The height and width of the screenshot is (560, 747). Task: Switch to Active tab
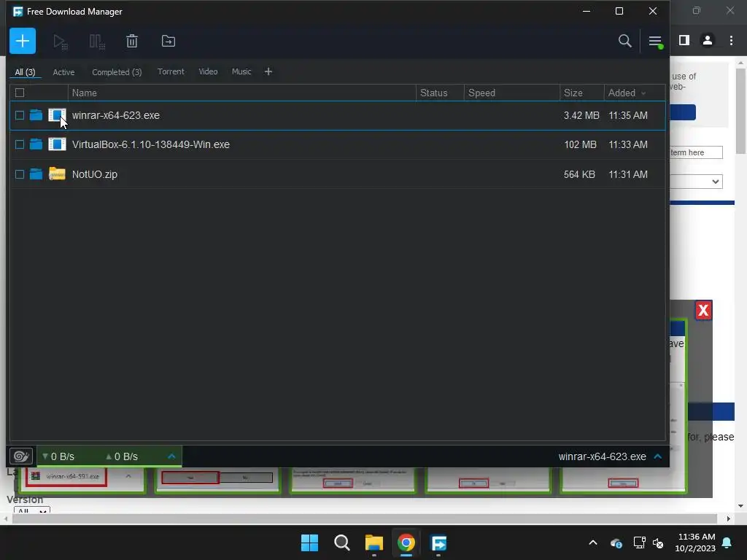point(63,72)
